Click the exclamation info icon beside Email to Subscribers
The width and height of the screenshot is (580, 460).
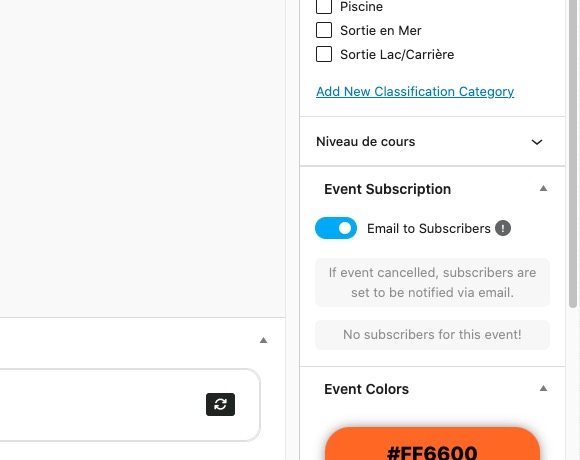tap(503, 228)
